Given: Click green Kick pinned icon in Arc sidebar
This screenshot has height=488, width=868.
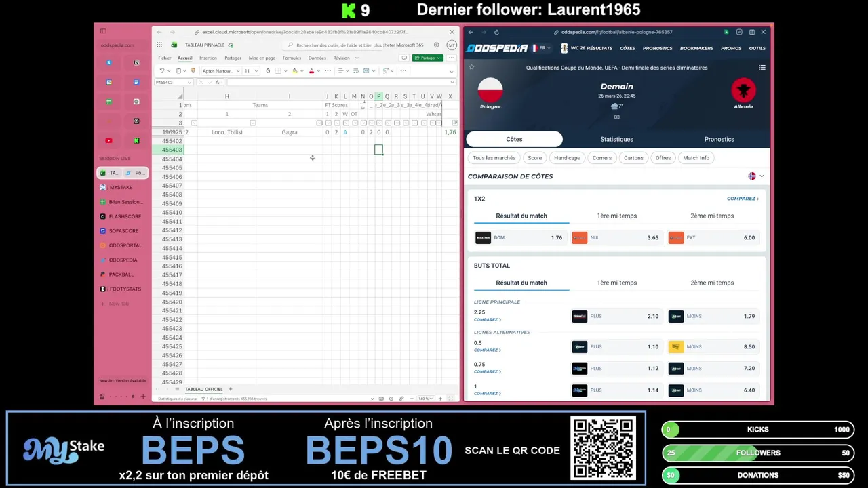Looking at the screenshot, I should coord(136,140).
